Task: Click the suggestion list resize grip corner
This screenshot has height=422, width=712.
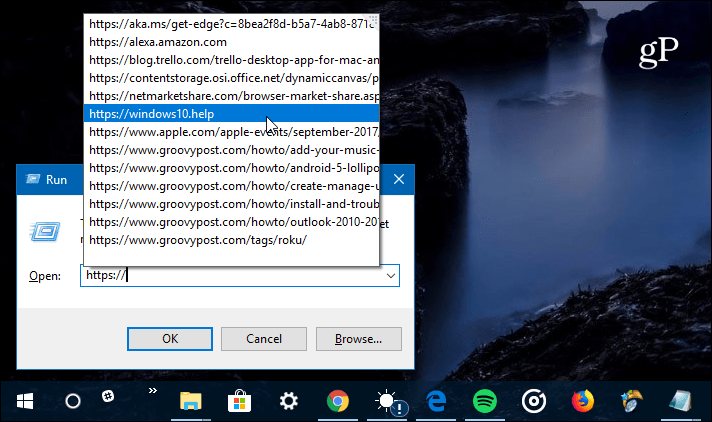Action: tap(373, 19)
